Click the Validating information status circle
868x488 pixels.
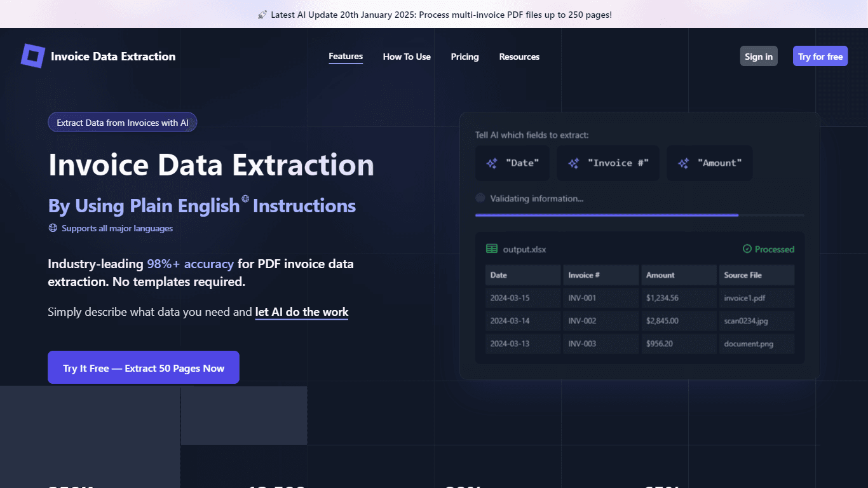(480, 198)
